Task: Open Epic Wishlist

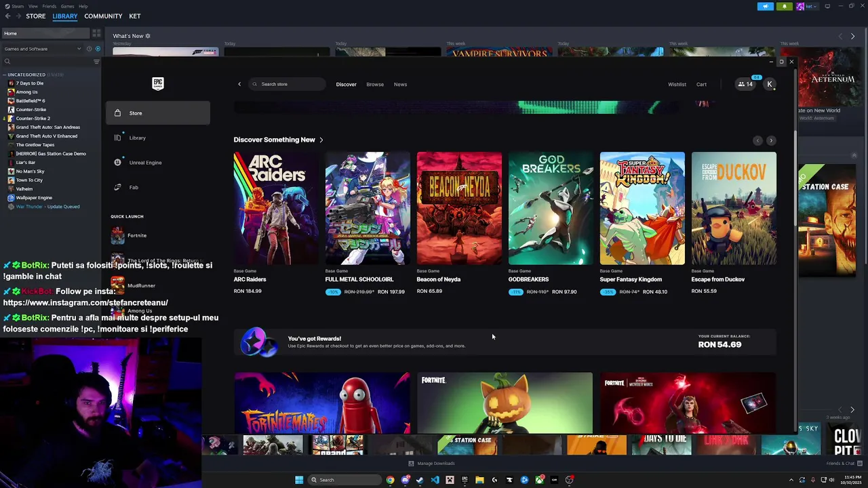Action: 677,84
